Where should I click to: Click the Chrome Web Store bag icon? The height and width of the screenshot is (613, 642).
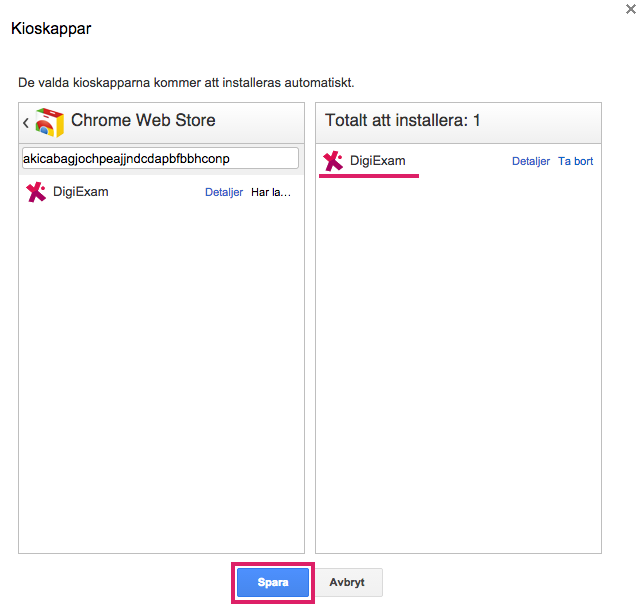(x=50, y=122)
